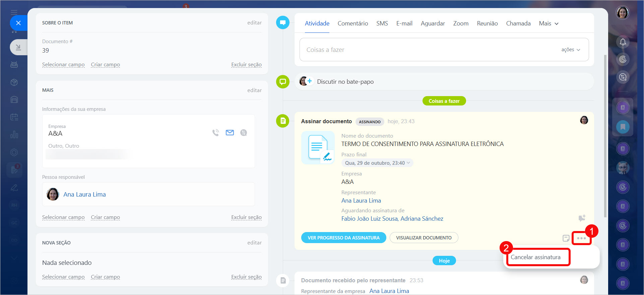Click the chat message icon for A&A
The height and width of the screenshot is (295, 644).
pyautogui.click(x=244, y=133)
